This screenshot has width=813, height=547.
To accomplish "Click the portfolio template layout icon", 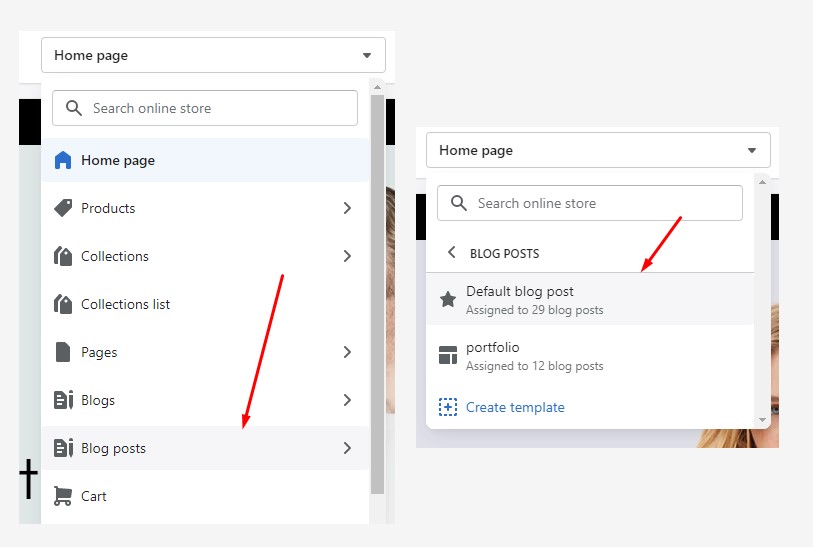I will [x=448, y=356].
